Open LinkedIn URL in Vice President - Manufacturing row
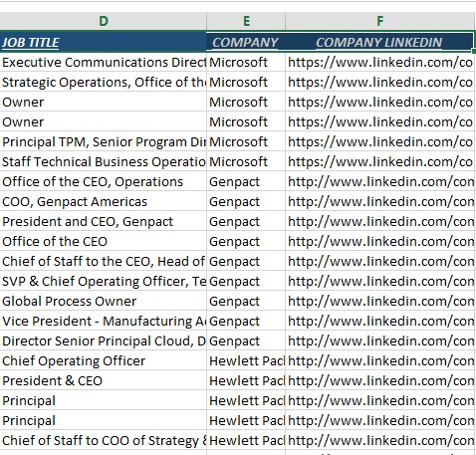This screenshot has height=455, width=476. click(x=379, y=321)
